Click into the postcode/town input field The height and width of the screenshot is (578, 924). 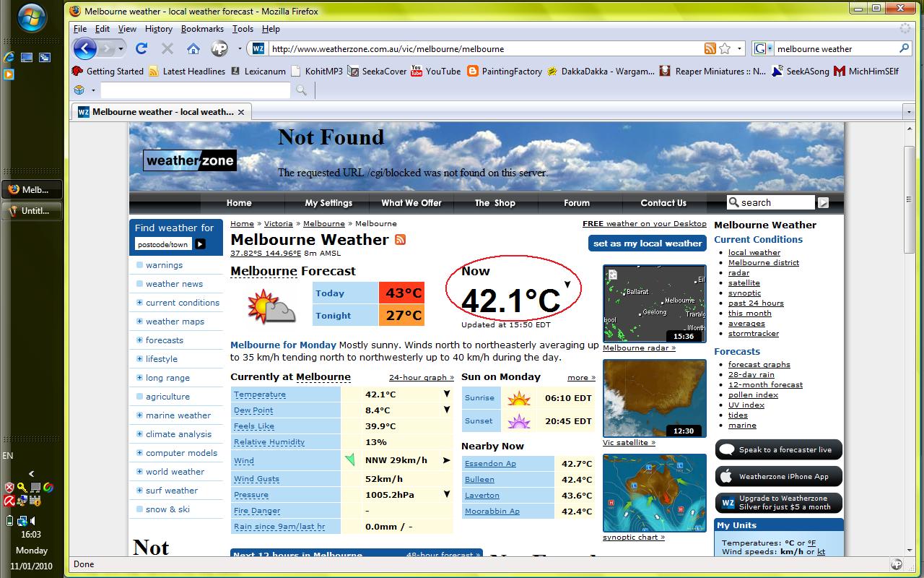coord(163,244)
